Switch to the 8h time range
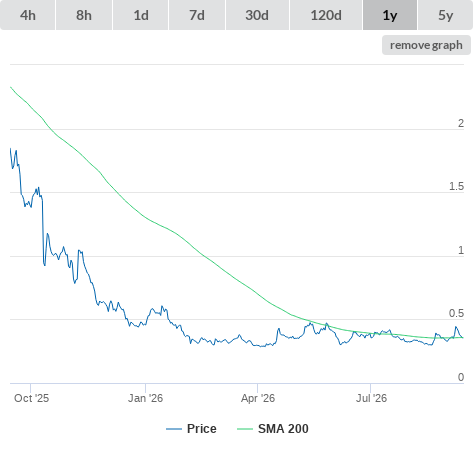The width and height of the screenshot is (474, 455). tap(84, 15)
